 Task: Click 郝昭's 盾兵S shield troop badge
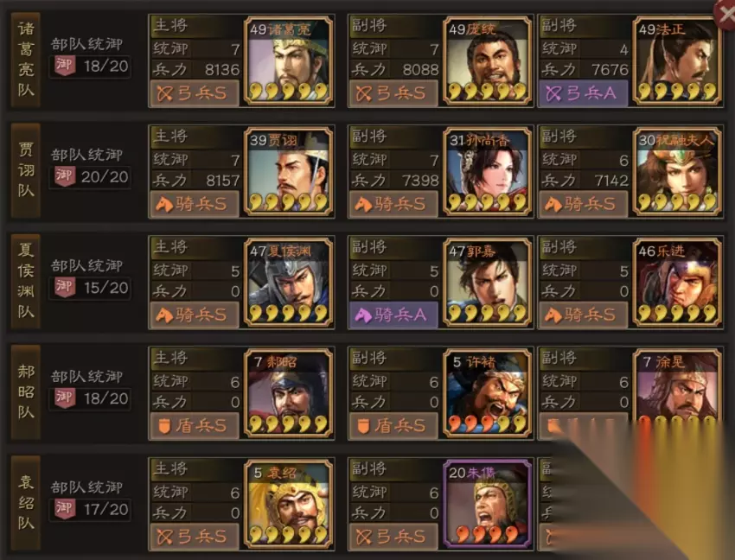tap(195, 425)
